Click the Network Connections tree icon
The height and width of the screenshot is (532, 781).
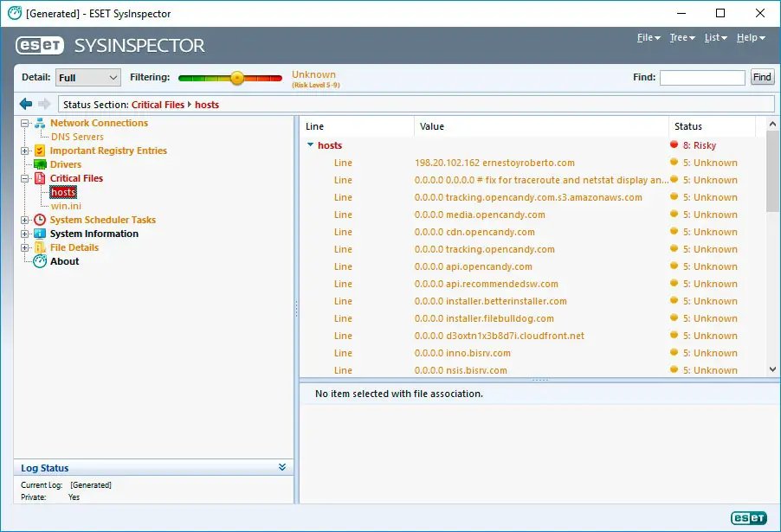40,124
